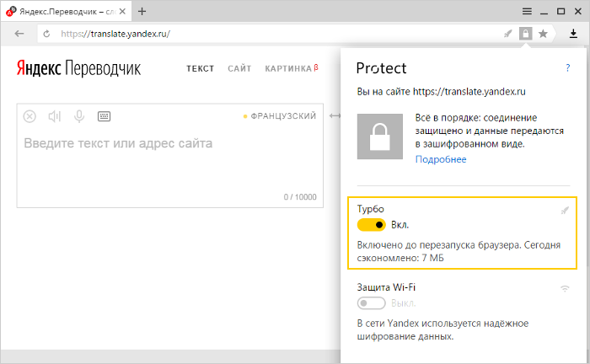
Task: Bookmark page with the star icon
Action: click(543, 34)
